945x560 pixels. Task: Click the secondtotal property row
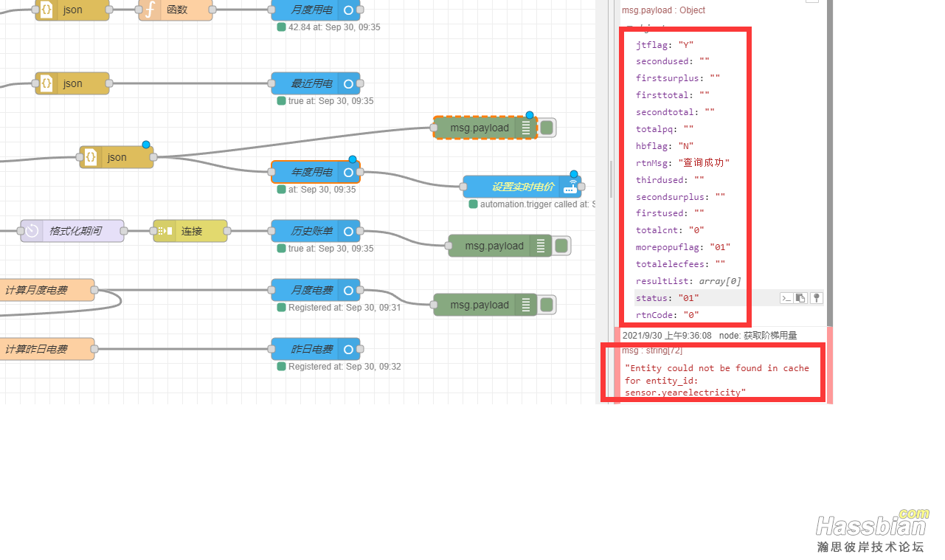click(676, 112)
